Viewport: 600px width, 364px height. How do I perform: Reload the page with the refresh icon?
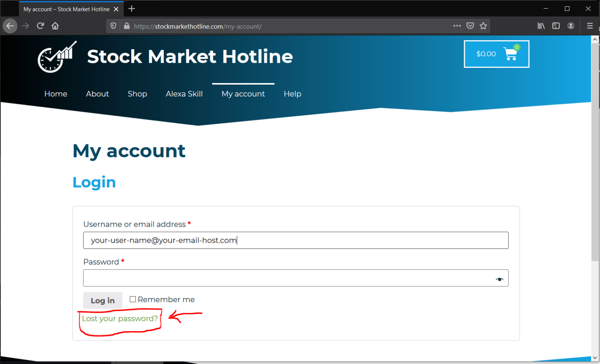pos(40,26)
